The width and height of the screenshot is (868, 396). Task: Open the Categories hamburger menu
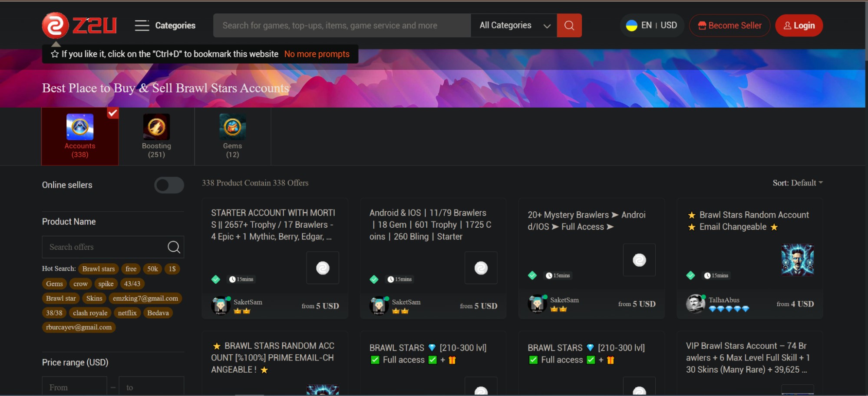142,26
